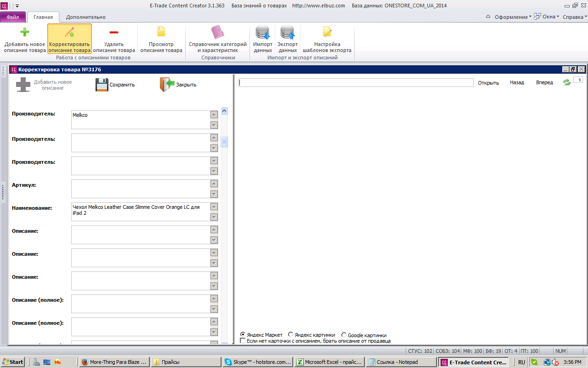
Task: Click the 1C quick launch icon
Action: (x=57, y=362)
